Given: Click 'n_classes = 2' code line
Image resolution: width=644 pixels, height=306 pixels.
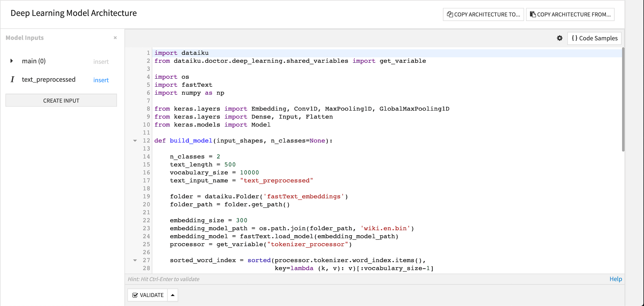Looking at the screenshot, I should pos(195,157).
